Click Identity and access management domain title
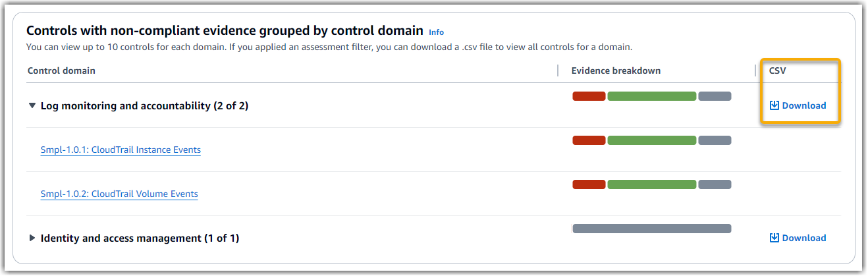 140,238
